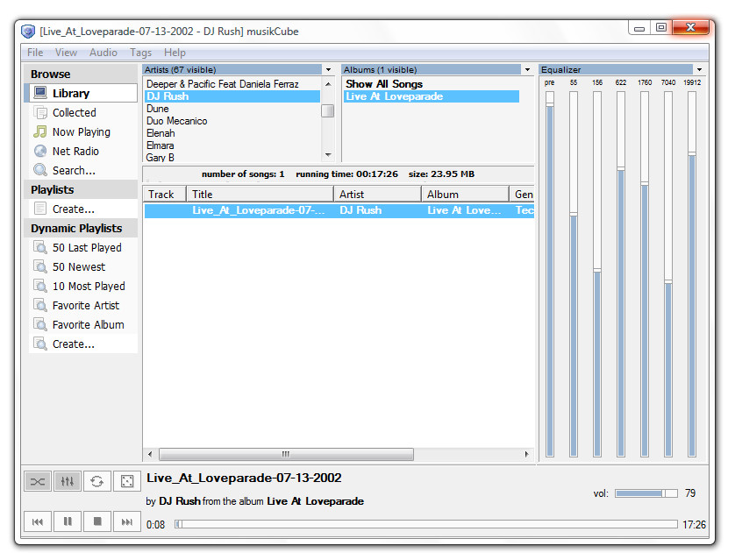Select artist DJ Rush in the list
The height and width of the screenshot is (560, 735).
[x=232, y=96]
